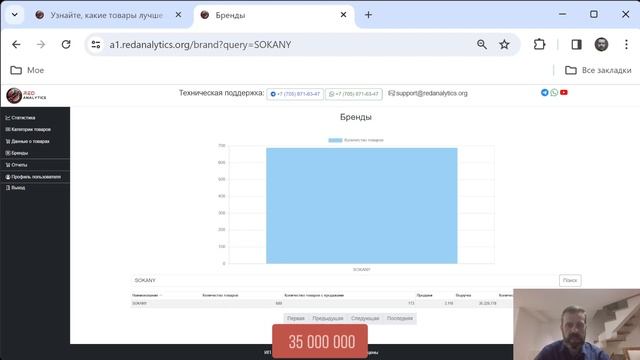Click 'Выход' to log out
This screenshot has height=360, width=640.
[x=16, y=188]
